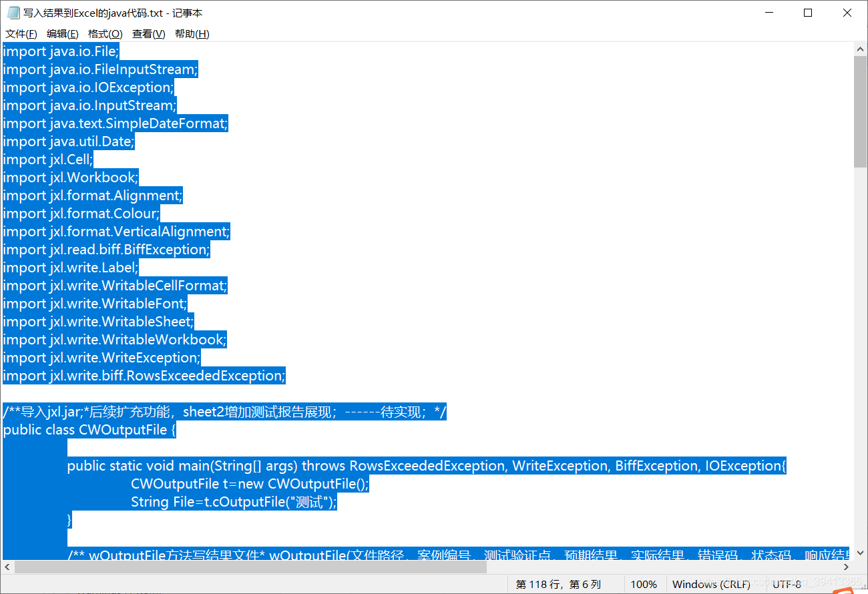Click the line import jxl.write.WriteException;
The width and height of the screenshot is (868, 594).
coord(101,358)
